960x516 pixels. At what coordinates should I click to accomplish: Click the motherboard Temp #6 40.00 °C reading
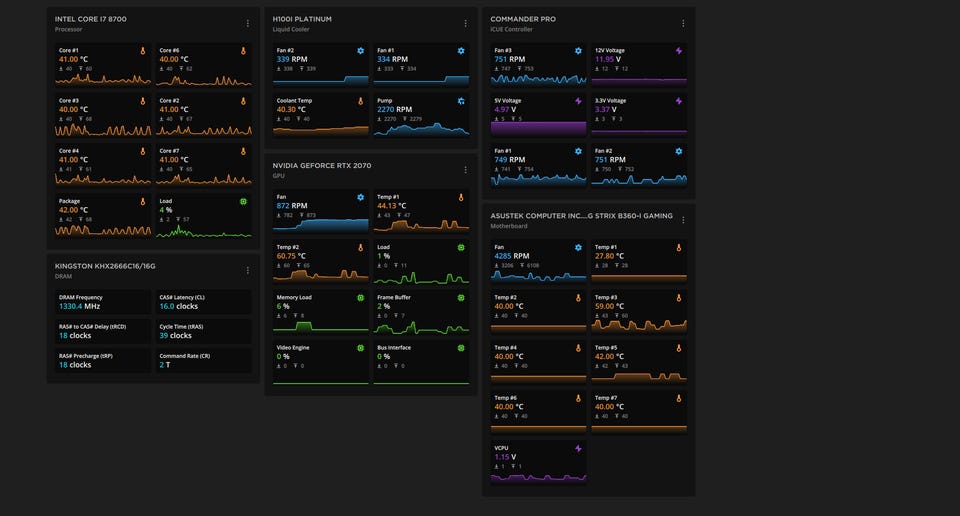coord(509,406)
